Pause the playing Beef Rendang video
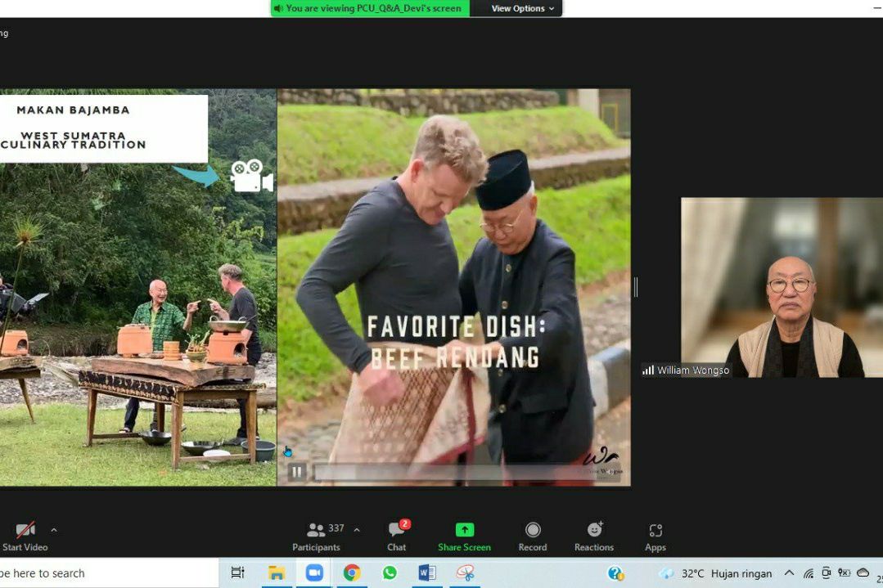This screenshot has height=588, width=883. point(297,472)
